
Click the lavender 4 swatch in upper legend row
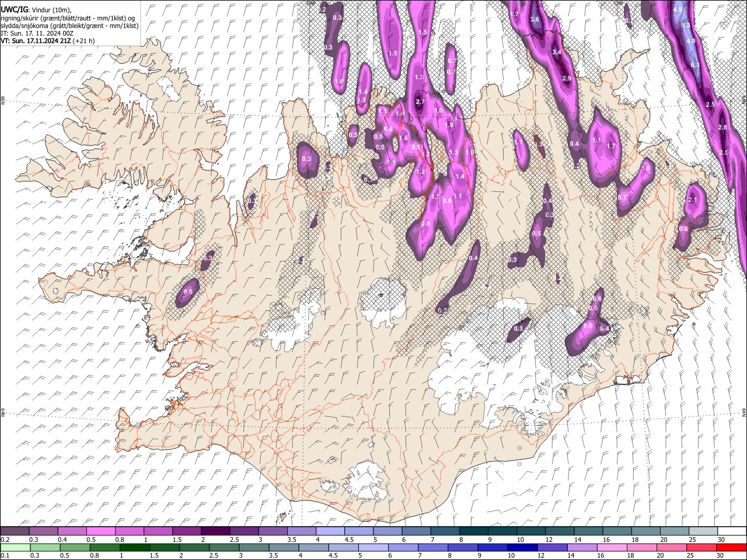click(x=330, y=531)
